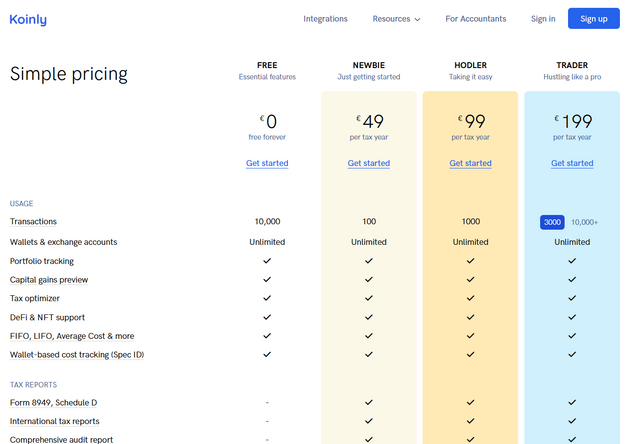Click the Hodler plan 1000 transactions value

(x=471, y=221)
